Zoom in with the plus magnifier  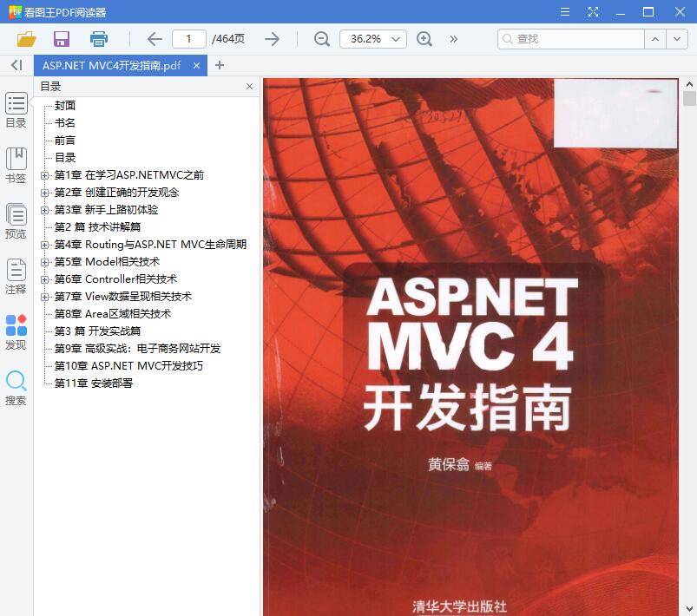pos(424,39)
